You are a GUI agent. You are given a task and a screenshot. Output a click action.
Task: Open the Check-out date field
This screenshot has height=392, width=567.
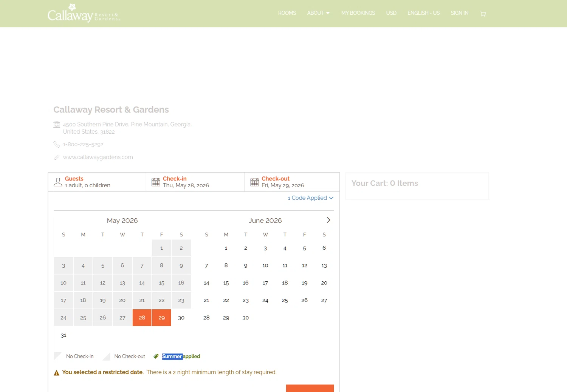click(292, 182)
